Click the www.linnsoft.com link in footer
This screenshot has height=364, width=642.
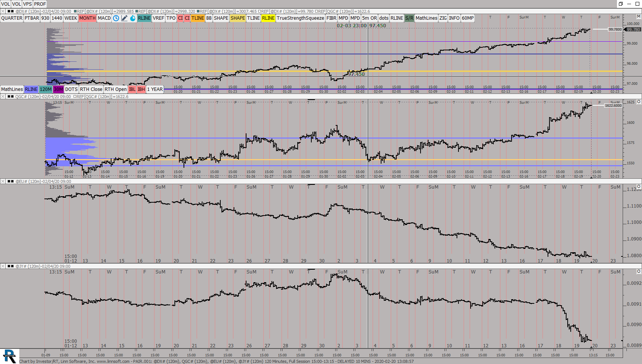click(113, 361)
